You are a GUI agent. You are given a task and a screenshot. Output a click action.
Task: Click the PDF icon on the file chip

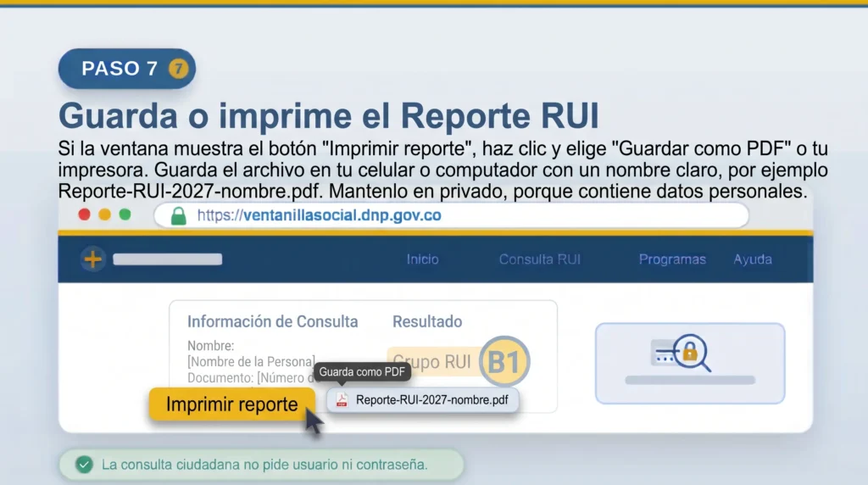tap(342, 399)
